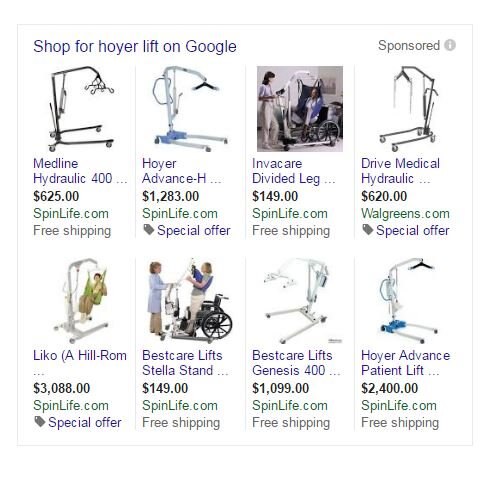Screen dimensions: 492x480
Task: Open the 'Shop for hoyer lift on Google' heading link
Action: point(135,46)
